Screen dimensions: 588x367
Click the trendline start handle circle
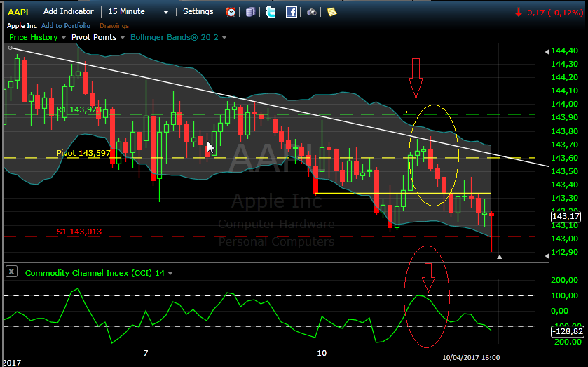11,48
